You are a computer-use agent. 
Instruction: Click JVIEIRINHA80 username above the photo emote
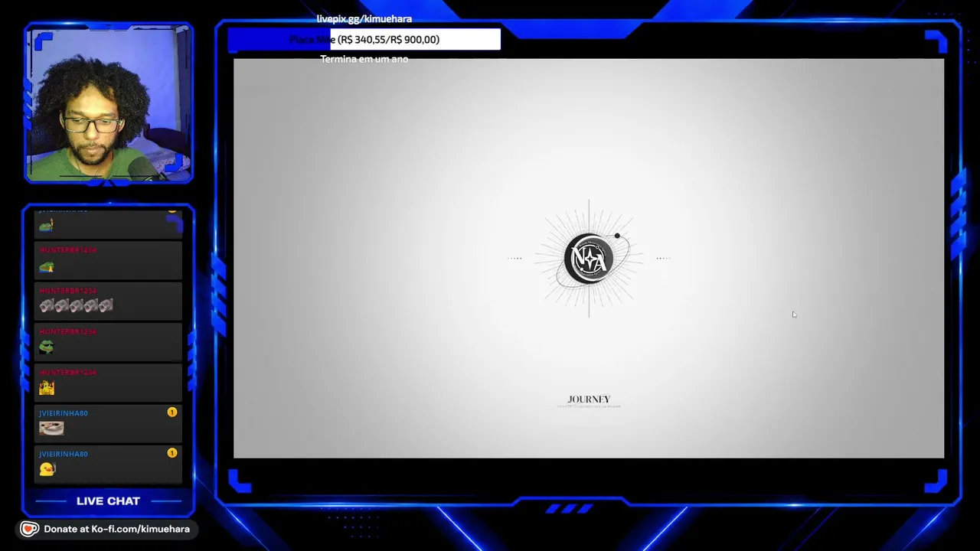(64, 413)
